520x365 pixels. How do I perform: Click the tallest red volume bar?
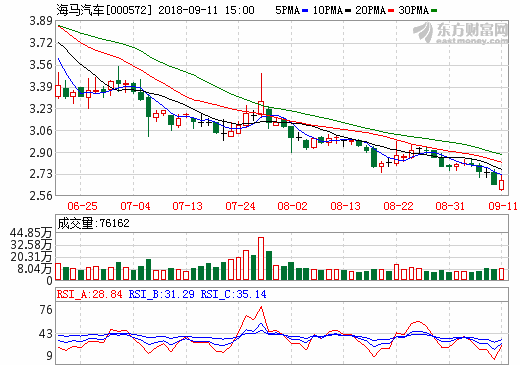261,259
